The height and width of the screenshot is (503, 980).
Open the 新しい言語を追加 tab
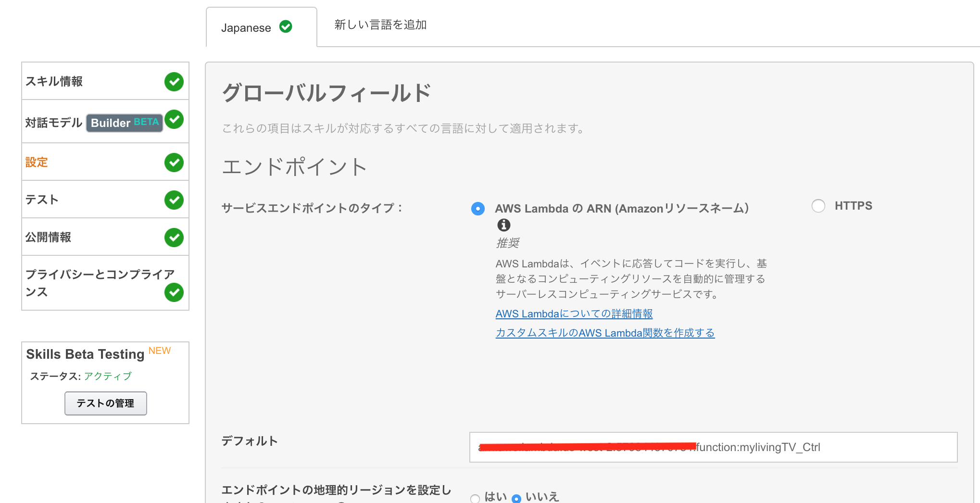pos(380,25)
